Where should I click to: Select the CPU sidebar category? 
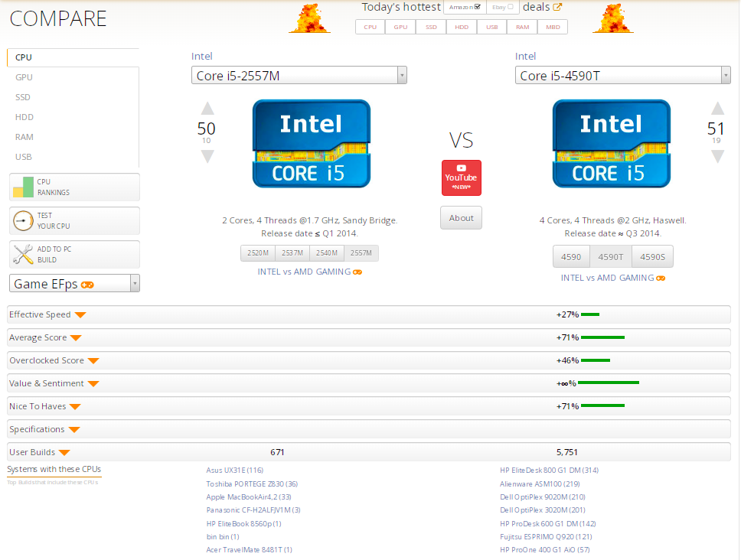[x=73, y=57]
